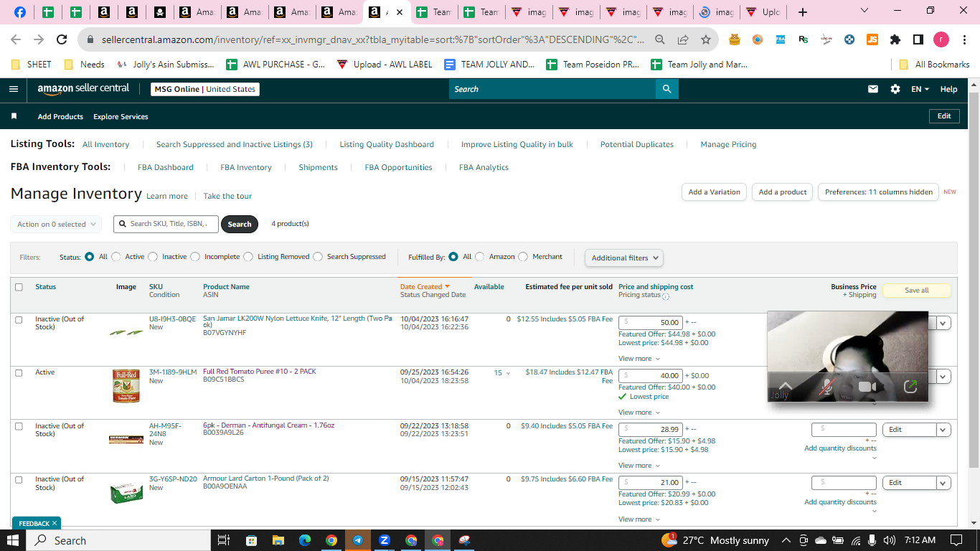The height and width of the screenshot is (551, 980).
Task: Click the price field showing 28.99
Action: [650, 429]
